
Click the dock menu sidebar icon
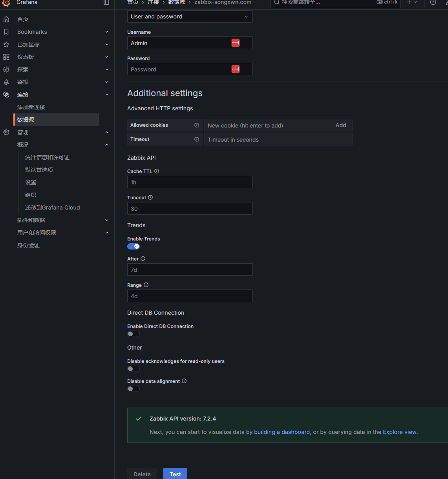click(x=106, y=2)
